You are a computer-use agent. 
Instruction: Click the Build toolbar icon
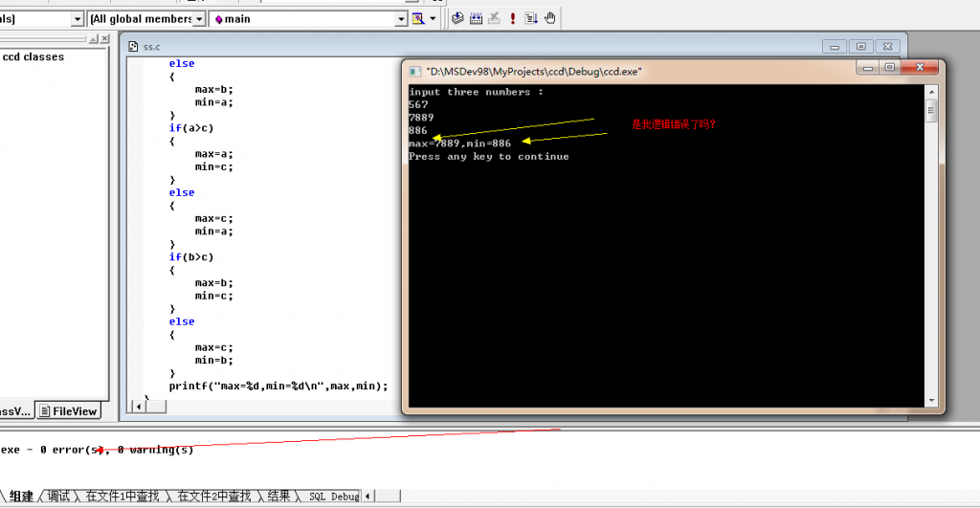tap(476, 19)
